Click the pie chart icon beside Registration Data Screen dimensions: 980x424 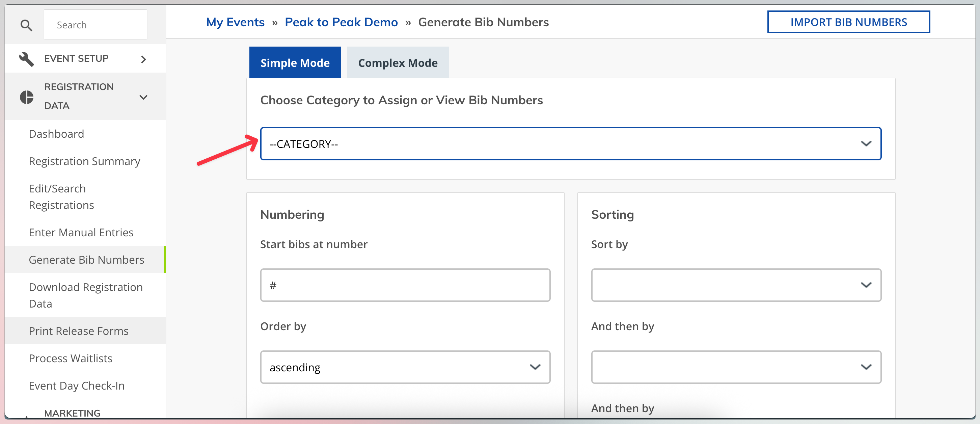pos(26,96)
